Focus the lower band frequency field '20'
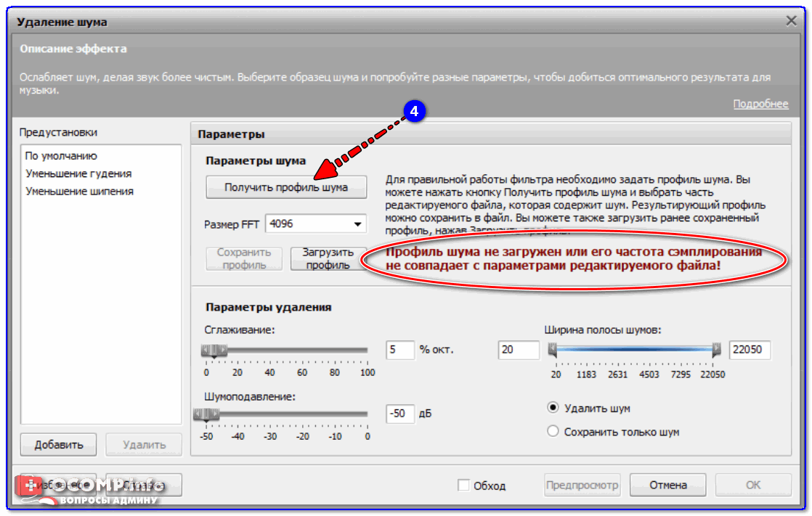This screenshot has height=516, width=812. 519,350
